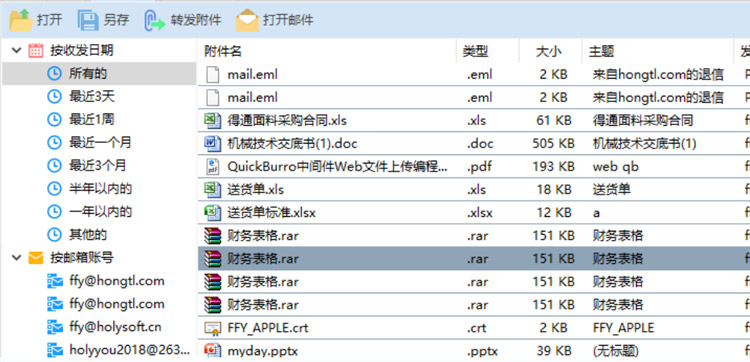
Task: Select the ffy@holysoft.cn account
Action: [x=115, y=327]
